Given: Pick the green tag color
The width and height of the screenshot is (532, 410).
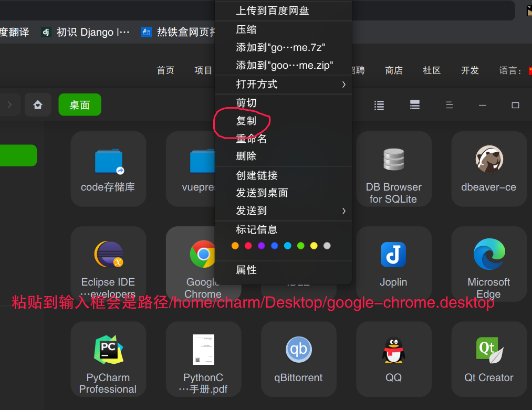Looking at the screenshot, I should (x=300, y=246).
